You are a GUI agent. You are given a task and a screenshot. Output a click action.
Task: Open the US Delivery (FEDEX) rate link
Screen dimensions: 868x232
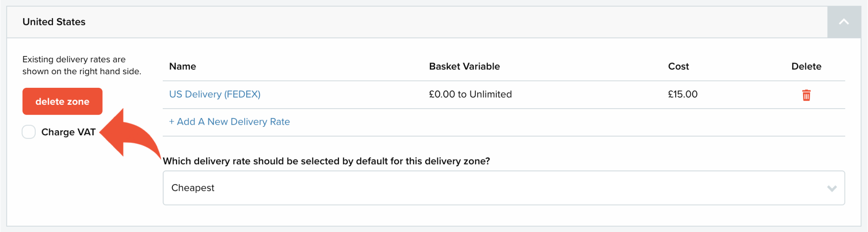tap(214, 94)
